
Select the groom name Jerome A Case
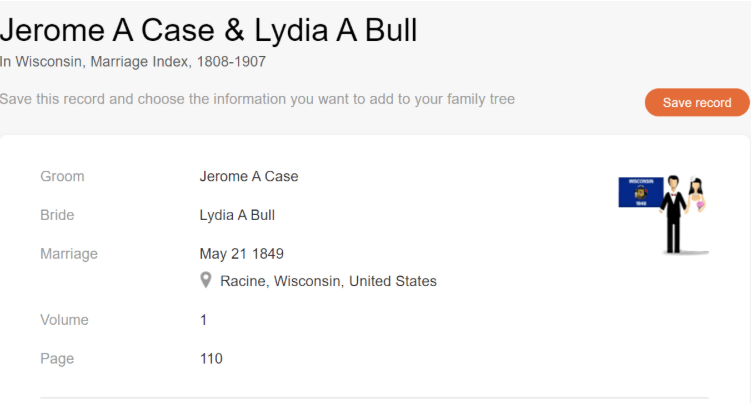click(249, 177)
